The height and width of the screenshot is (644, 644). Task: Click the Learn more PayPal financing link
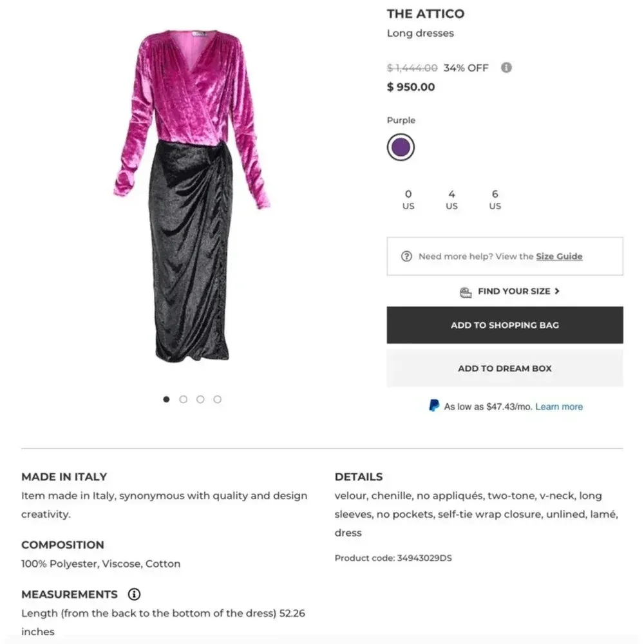(559, 406)
